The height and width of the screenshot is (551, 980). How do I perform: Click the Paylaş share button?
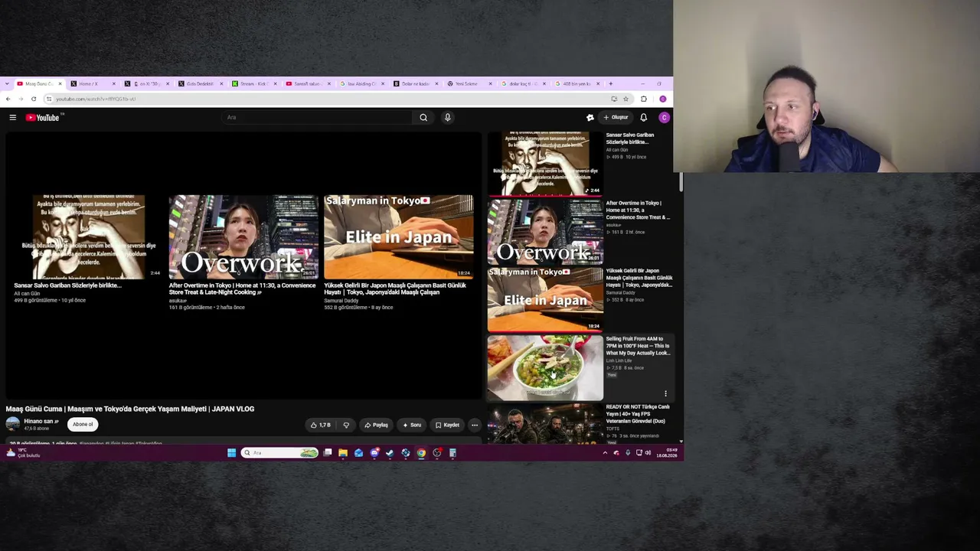tap(376, 425)
